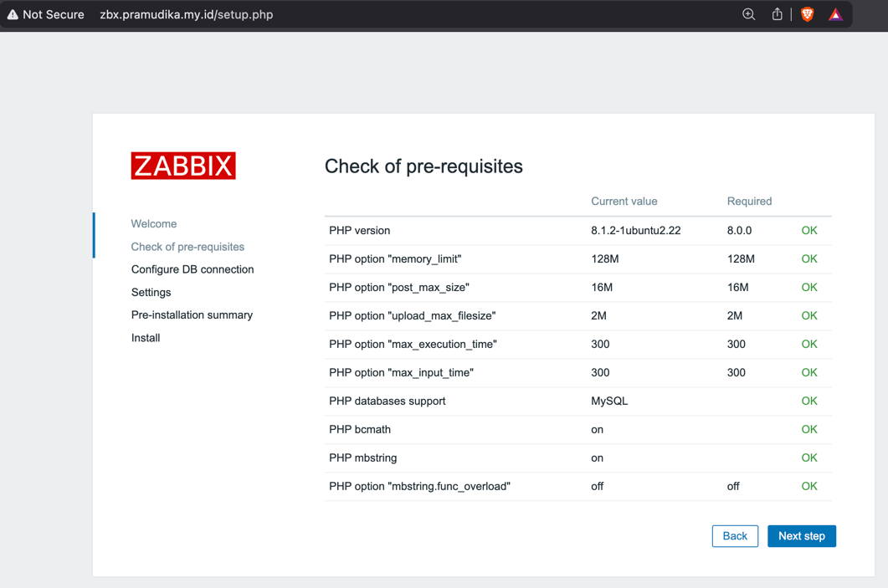This screenshot has height=588, width=888.
Task: Go to the Welcome step
Action: (x=154, y=223)
